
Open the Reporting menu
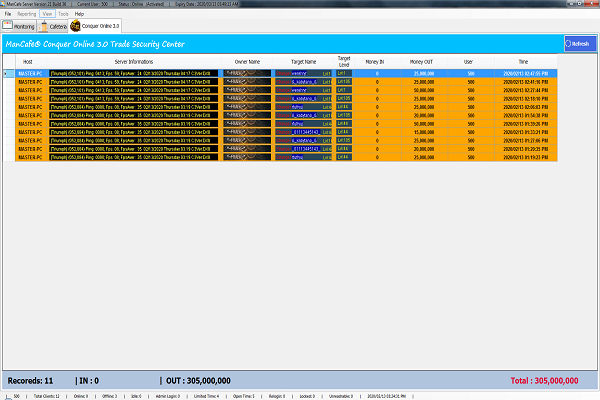click(x=26, y=14)
